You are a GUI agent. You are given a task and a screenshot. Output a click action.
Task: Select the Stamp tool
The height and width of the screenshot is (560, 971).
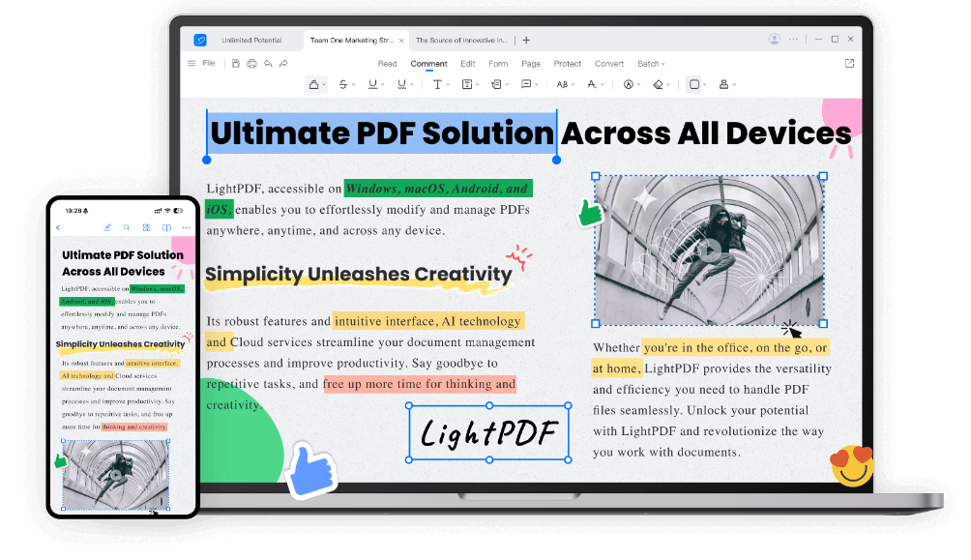point(723,84)
